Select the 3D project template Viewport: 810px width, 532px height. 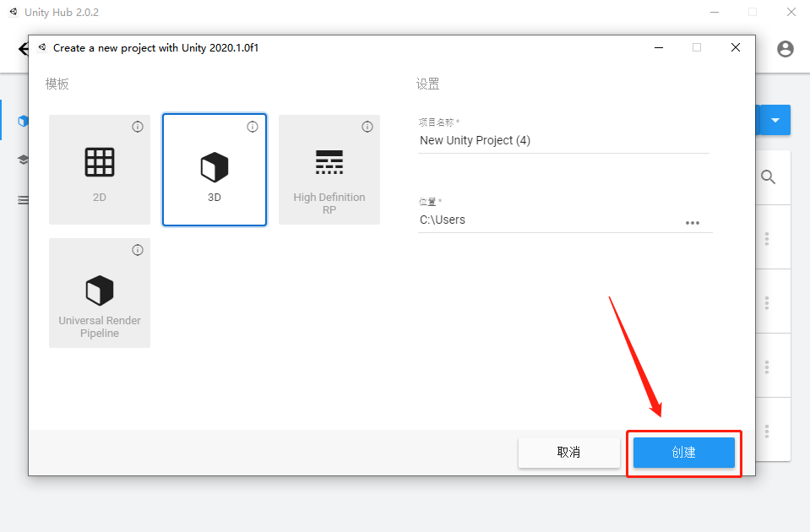[x=215, y=170]
